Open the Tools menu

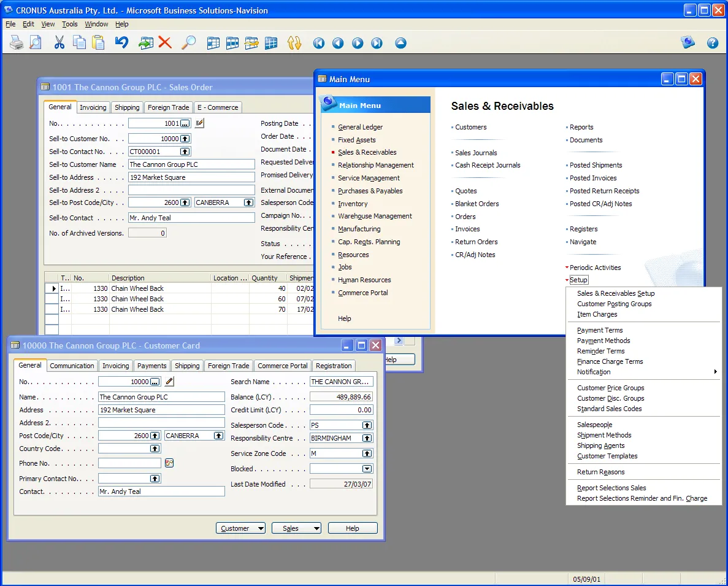tap(70, 24)
